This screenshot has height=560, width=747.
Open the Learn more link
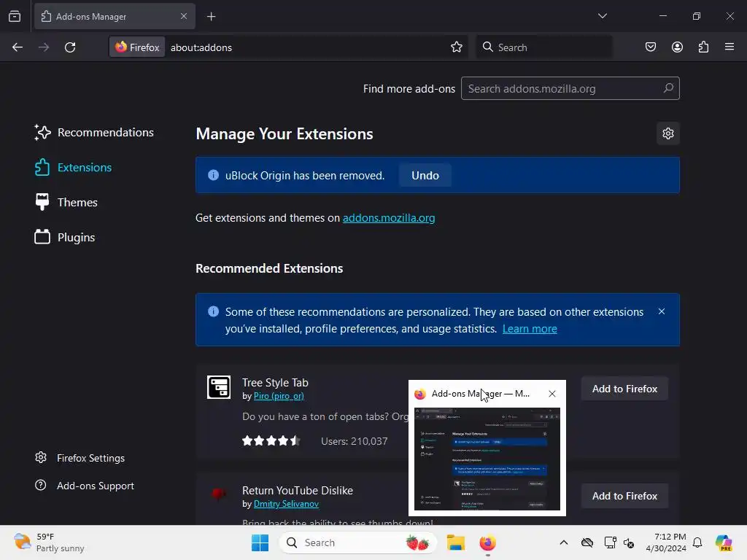[x=530, y=329]
